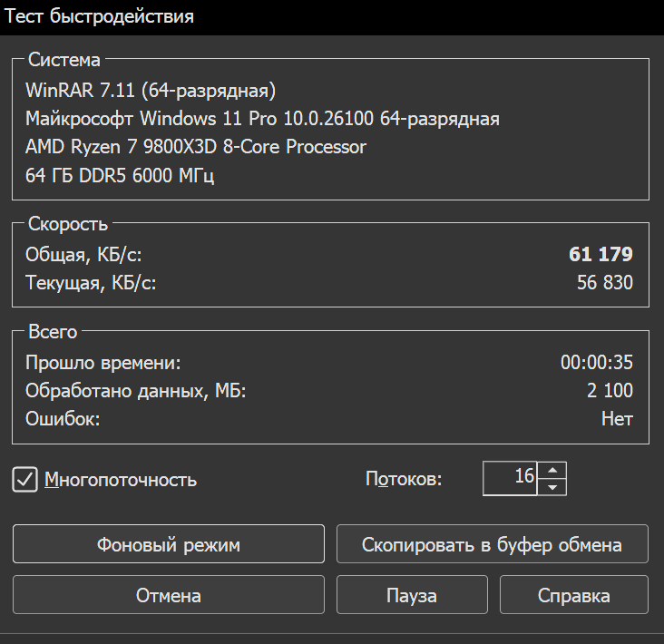Click the Прошло времени label

(103, 363)
